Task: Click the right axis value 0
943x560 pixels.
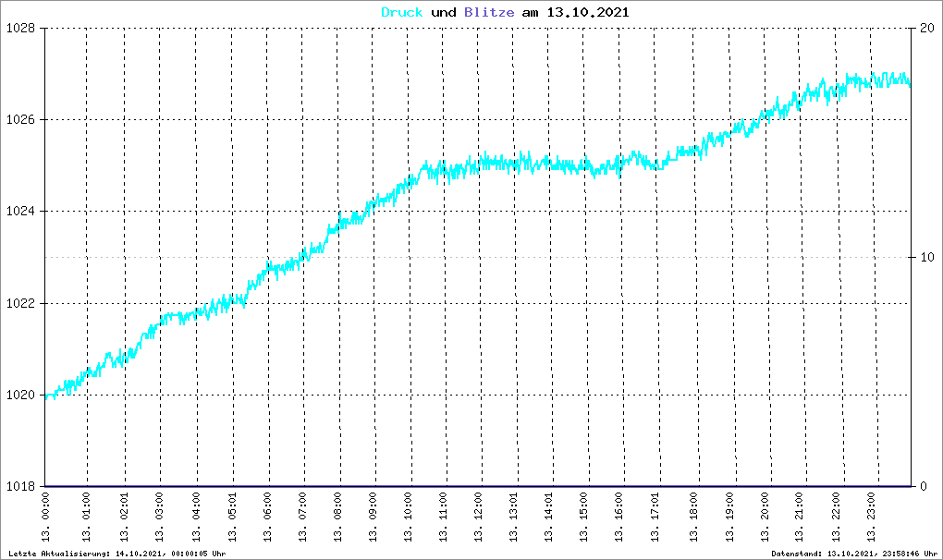Action: coord(924,487)
